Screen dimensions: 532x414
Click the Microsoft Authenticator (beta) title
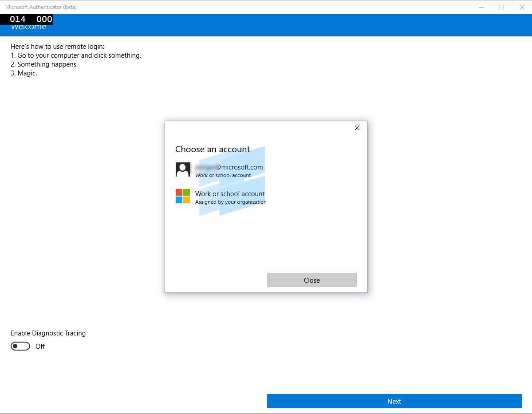(41, 7)
